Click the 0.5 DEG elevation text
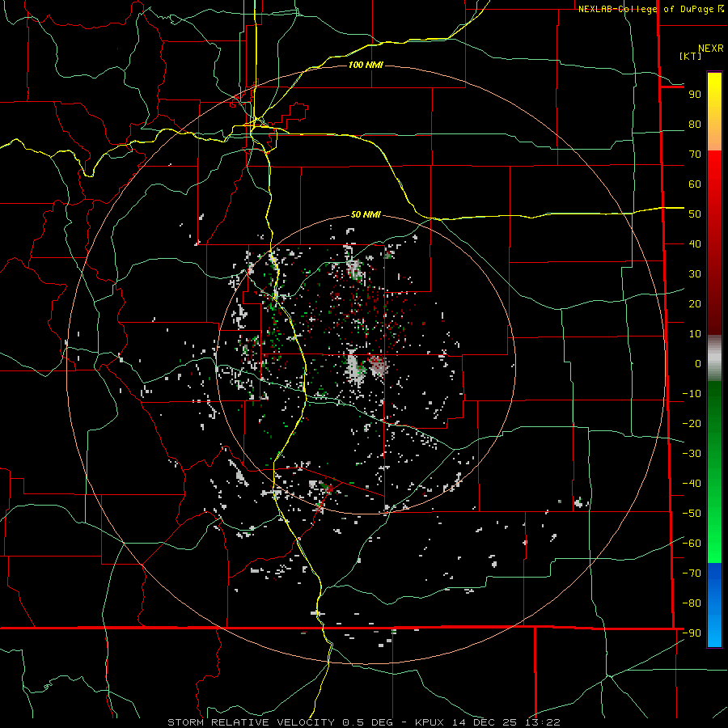Screen dimensions: 728x728 point(367,722)
